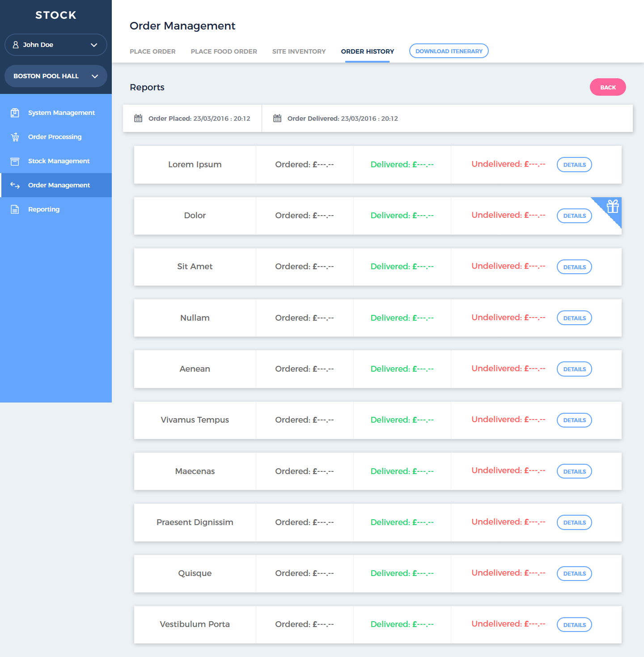Click the Order Placed calendar icon

138,119
